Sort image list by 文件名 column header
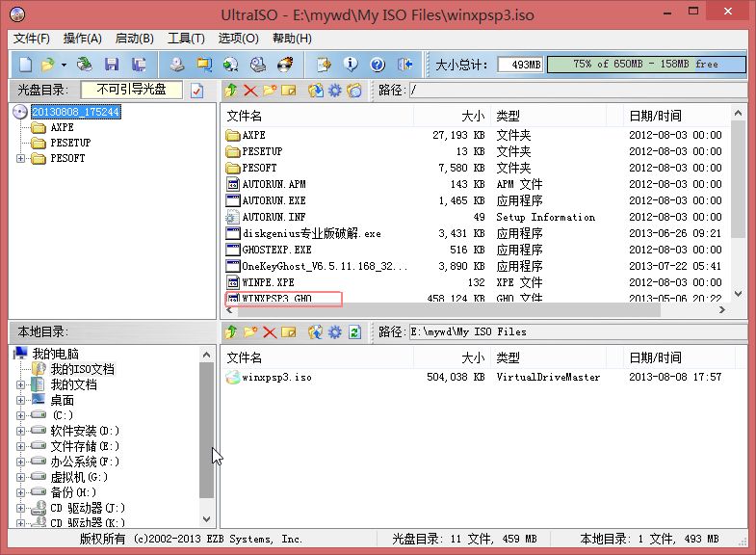This screenshot has height=555, width=756. pyautogui.click(x=319, y=116)
